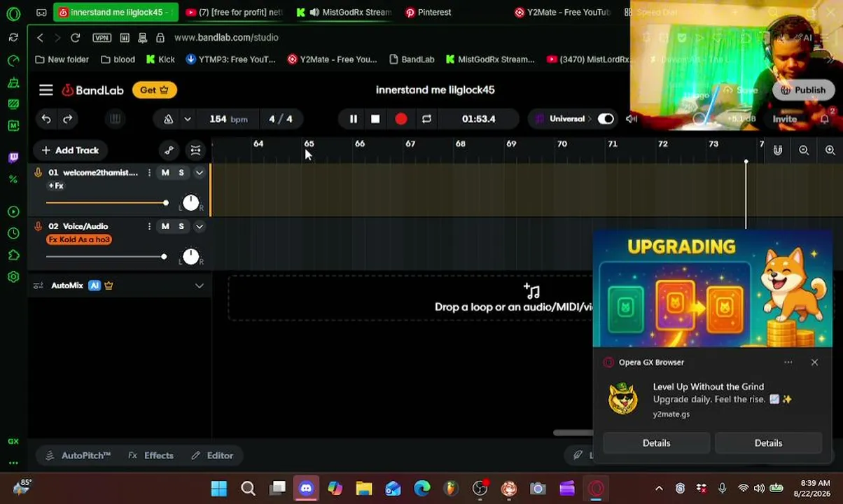Image resolution: width=843 pixels, height=504 pixels.
Task: Zoom out the timeline
Action: click(804, 150)
